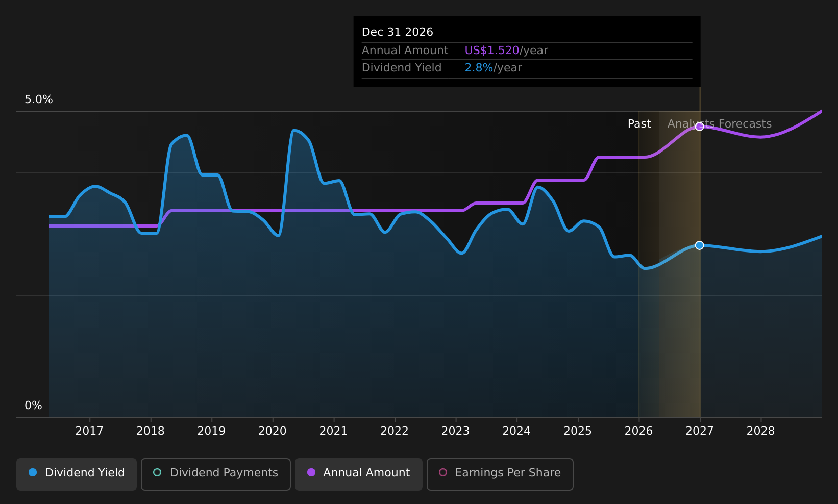
Task: Click the 2025 x-axis label
Action: 578,431
